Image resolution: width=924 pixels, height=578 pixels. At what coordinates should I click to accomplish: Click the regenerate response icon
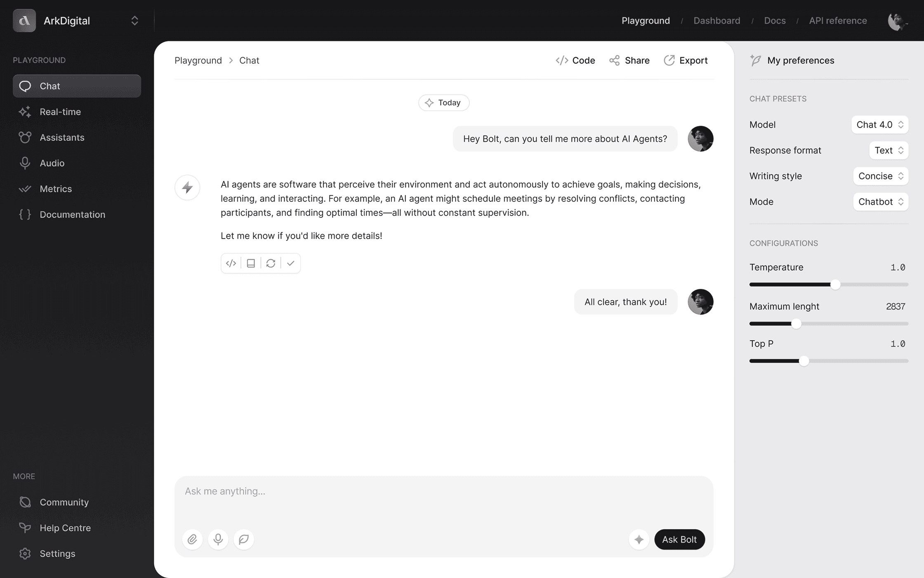(271, 262)
